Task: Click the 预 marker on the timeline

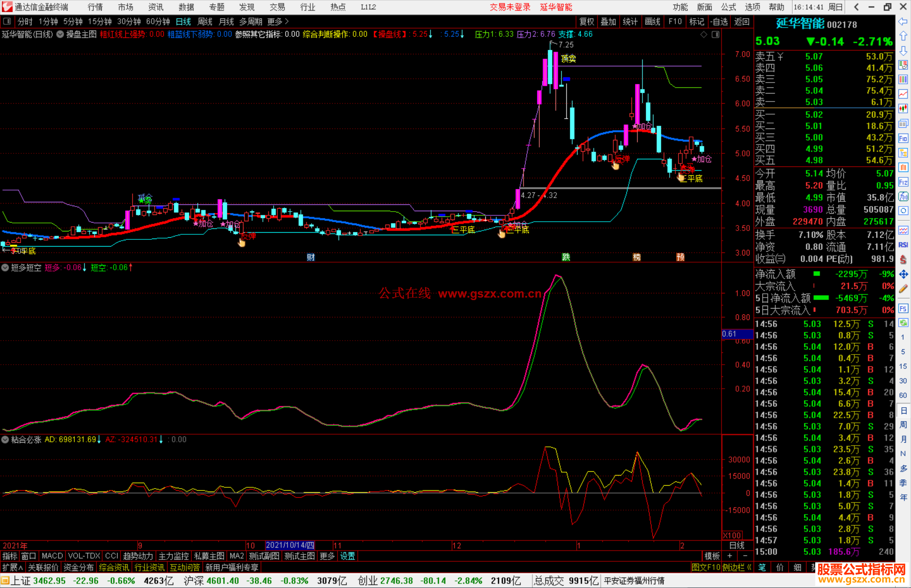Action: point(680,257)
